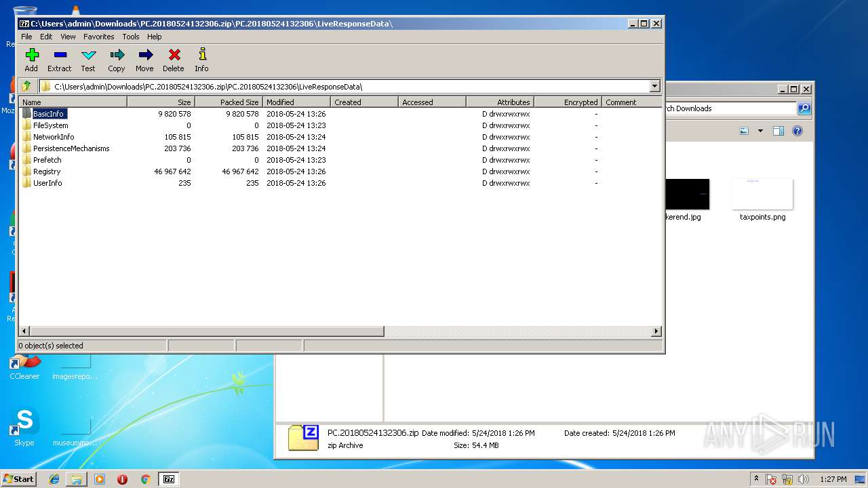The width and height of the screenshot is (868, 488).
Task: Select the PersistenceMechanisms folder
Action: click(x=71, y=148)
